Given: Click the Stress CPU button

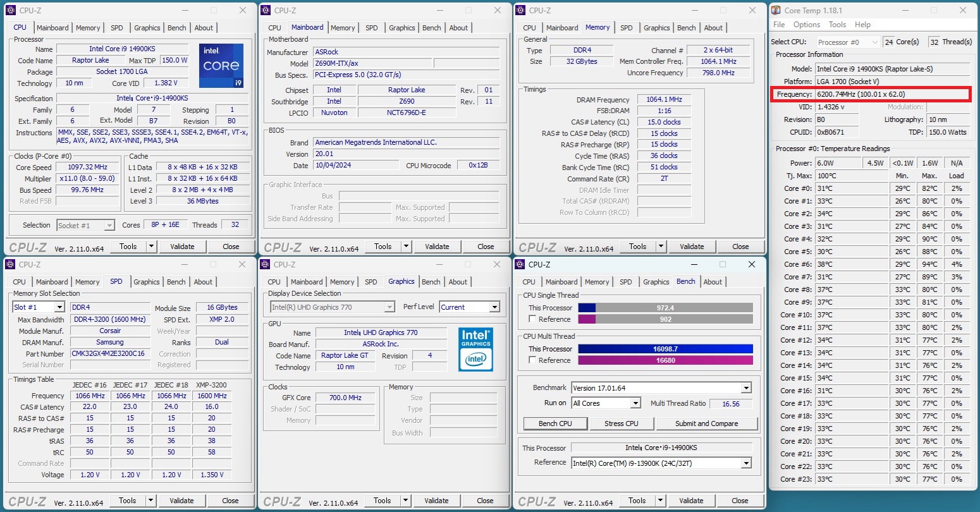Looking at the screenshot, I should [x=621, y=424].
